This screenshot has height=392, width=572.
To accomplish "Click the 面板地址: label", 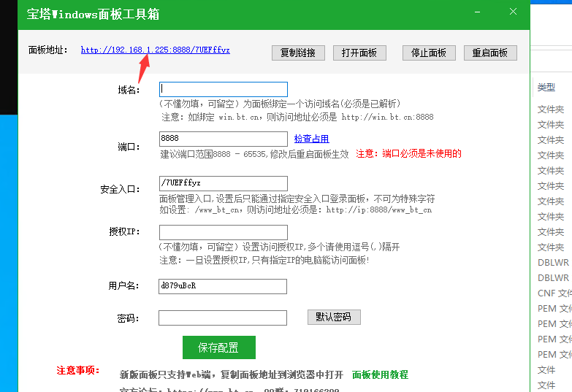I will [x=47, y=50].
